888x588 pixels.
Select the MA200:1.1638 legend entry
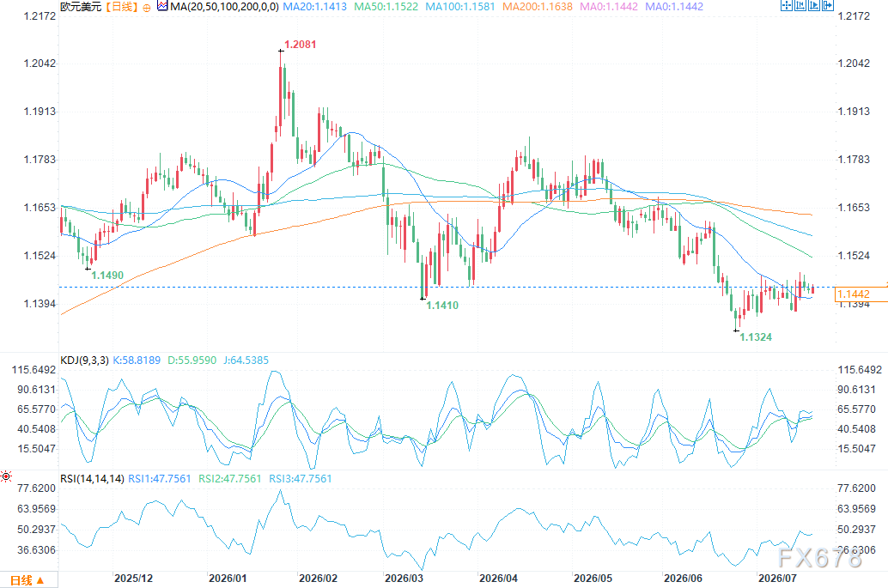point(538,7)
